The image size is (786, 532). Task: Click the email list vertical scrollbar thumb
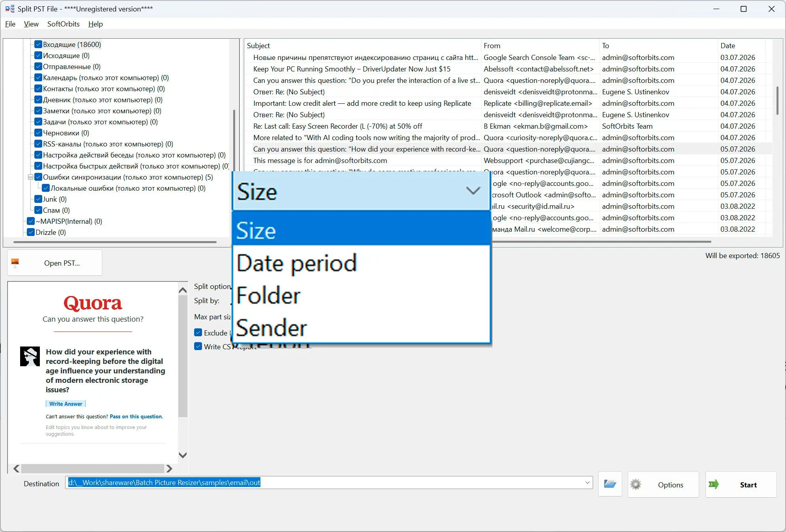pos(777,100)
